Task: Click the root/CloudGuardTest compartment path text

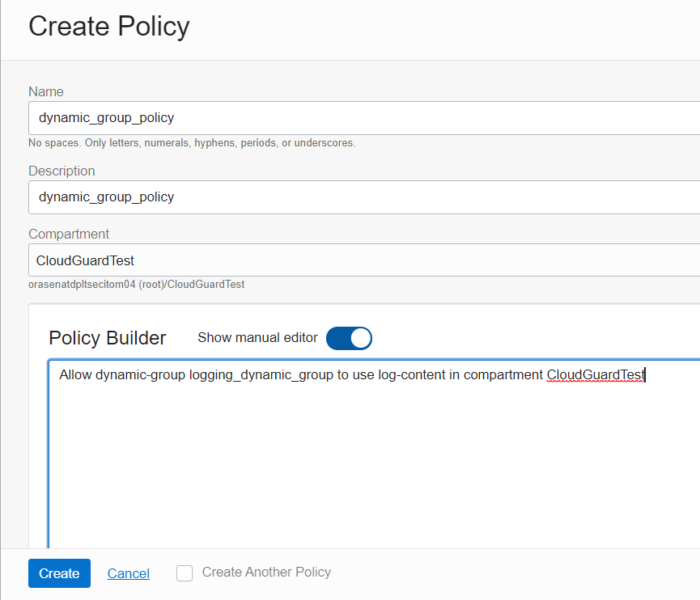Action: (x=137, y=285)
